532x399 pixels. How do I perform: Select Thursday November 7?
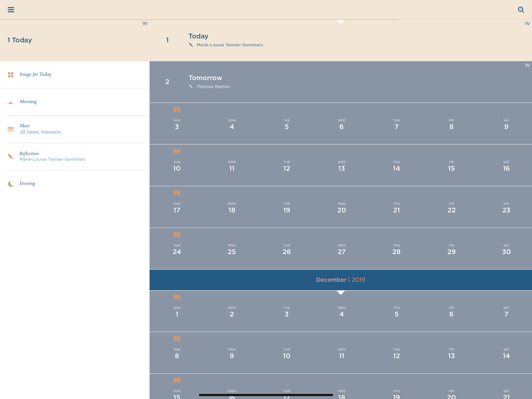tap(396, 124)
